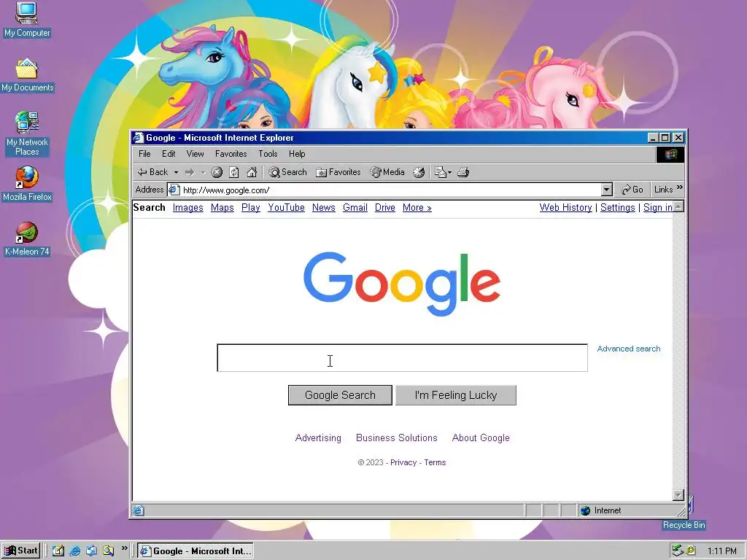Click the Google taskbar window button

click(196, 551)
